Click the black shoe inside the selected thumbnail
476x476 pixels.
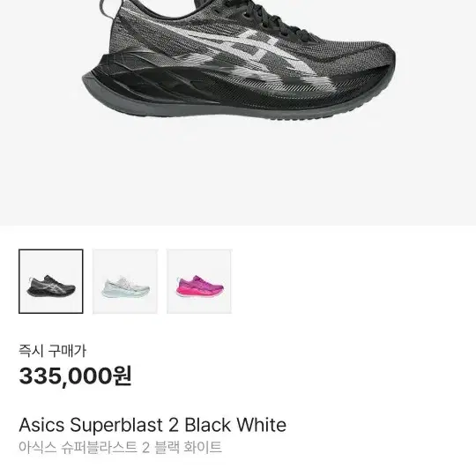point(51,286)
